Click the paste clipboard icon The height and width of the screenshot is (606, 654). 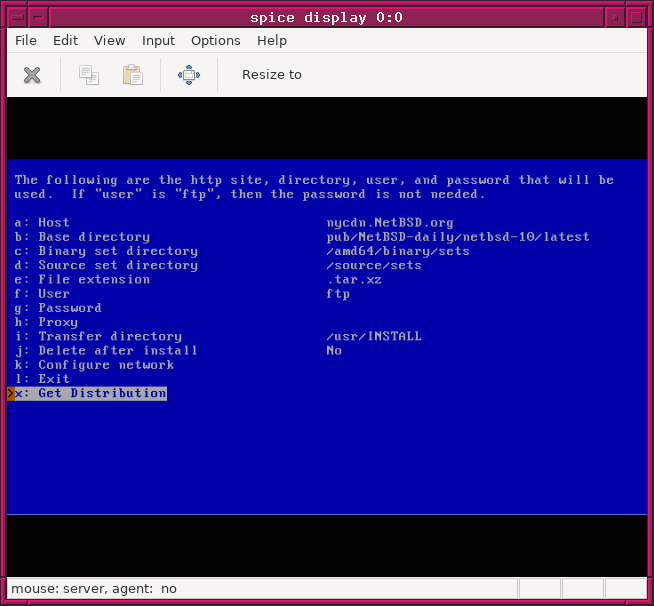tap(132, 75)
